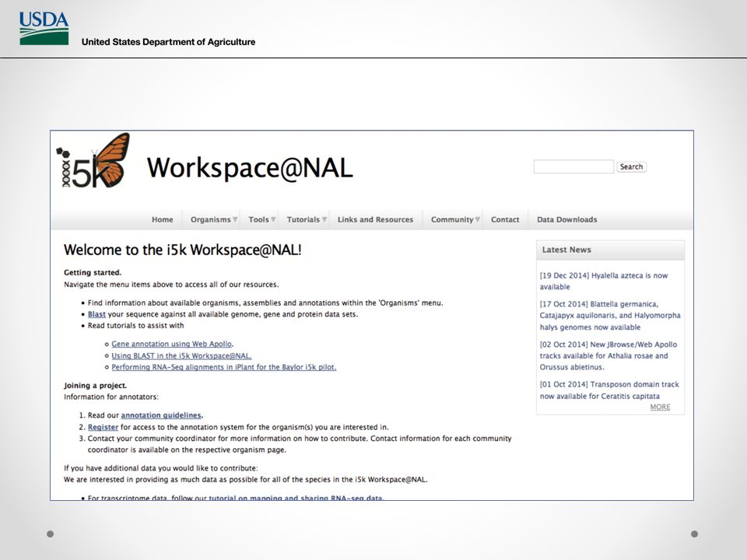The image size is (747, 560).
Task: Click the Latest News panel header
Action: point(610,250)
